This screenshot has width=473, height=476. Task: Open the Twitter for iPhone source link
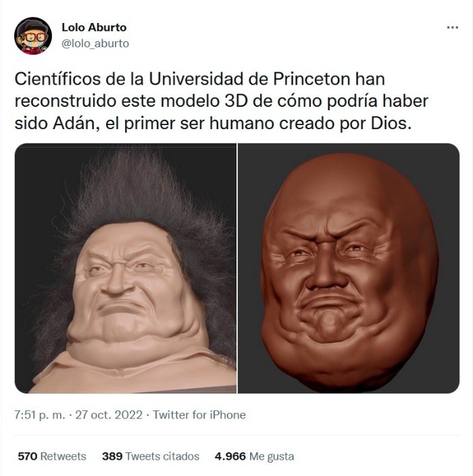click(199, 414)
